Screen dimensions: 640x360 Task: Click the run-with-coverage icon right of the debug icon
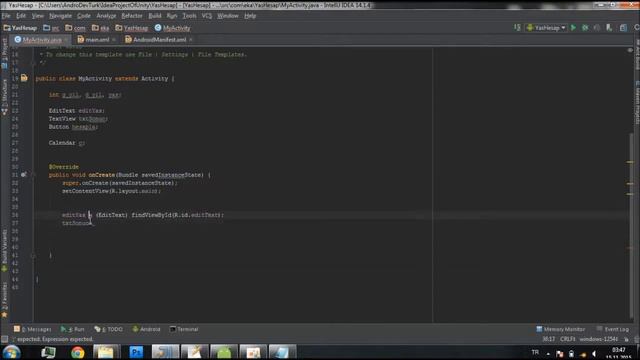pyautogui.click(x=597, y=28)
